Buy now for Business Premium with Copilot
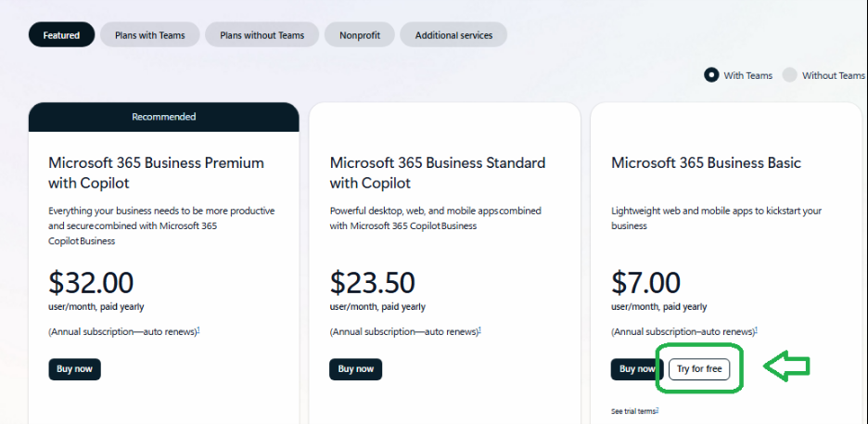Image resolution: width=868 pixels, height=424 pixels. coord(75,369)
